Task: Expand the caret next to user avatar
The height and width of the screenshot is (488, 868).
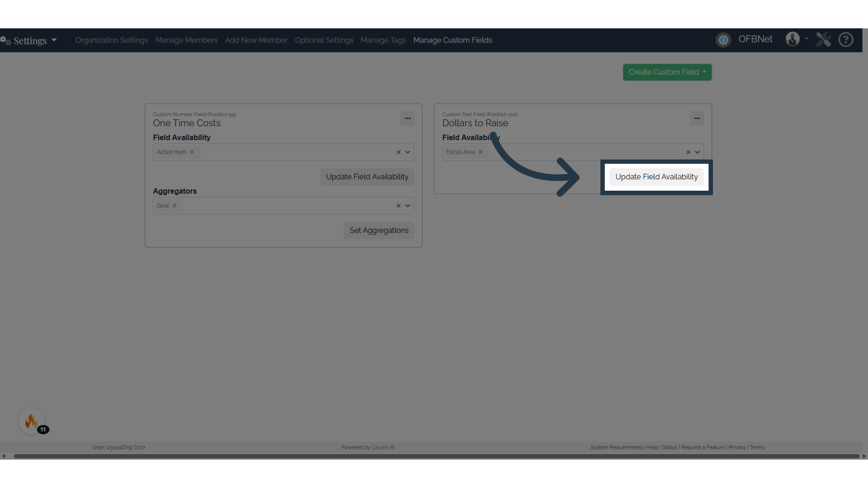Action: pos(807,39)
